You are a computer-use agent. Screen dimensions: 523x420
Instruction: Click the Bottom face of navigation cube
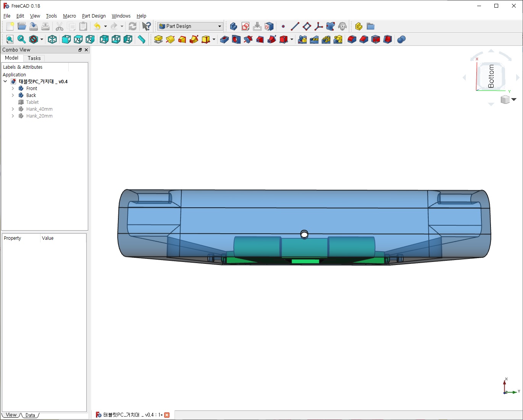tap(492, 76)
